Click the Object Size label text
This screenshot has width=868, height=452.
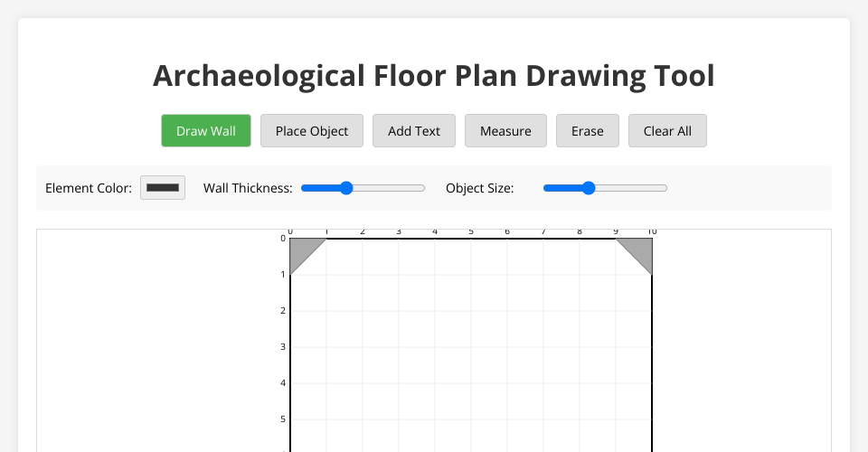coord(480,188)
